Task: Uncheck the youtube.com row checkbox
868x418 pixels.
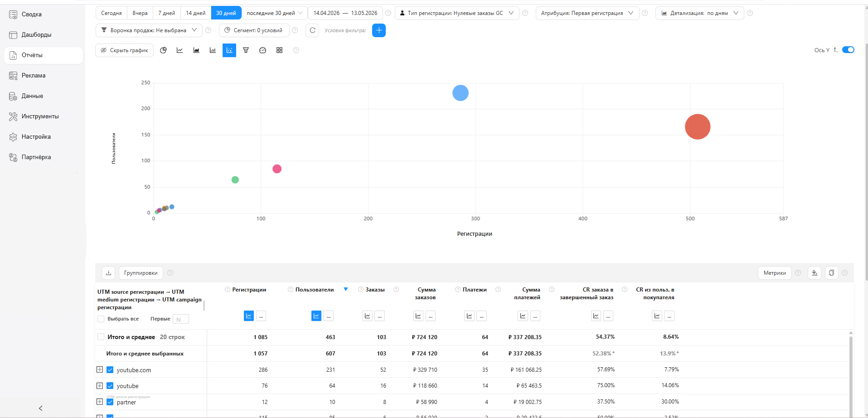Action: click(x=110, y=370)
